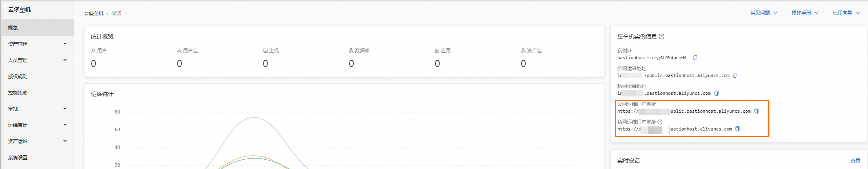Click 云堡垒机 breadcrumb link

click(94, 13)
